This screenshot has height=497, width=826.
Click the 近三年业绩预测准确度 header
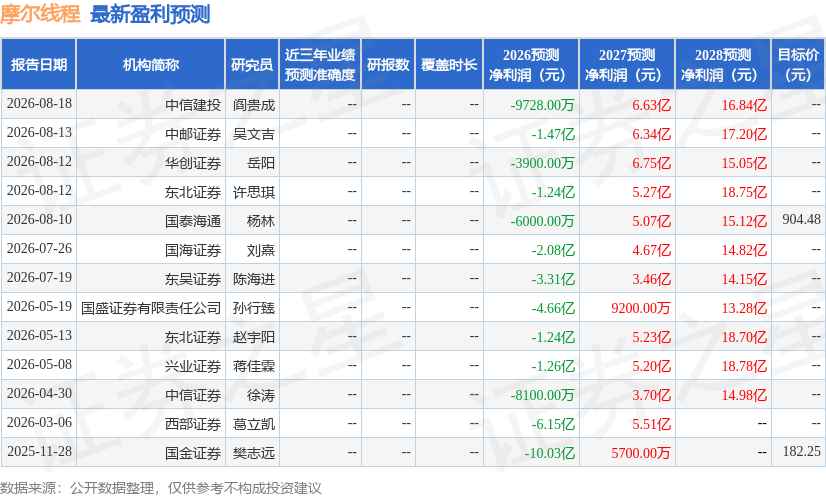(320, 64)
